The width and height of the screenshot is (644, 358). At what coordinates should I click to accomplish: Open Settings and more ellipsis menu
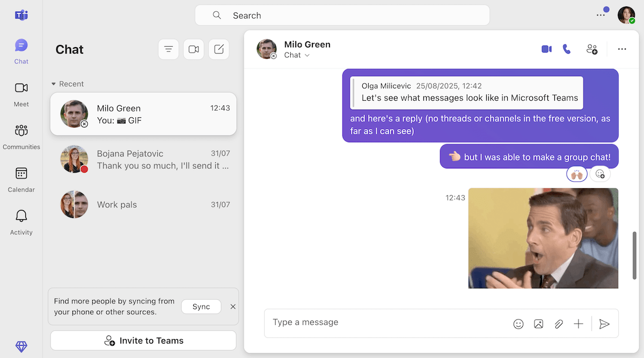[601, 15]
